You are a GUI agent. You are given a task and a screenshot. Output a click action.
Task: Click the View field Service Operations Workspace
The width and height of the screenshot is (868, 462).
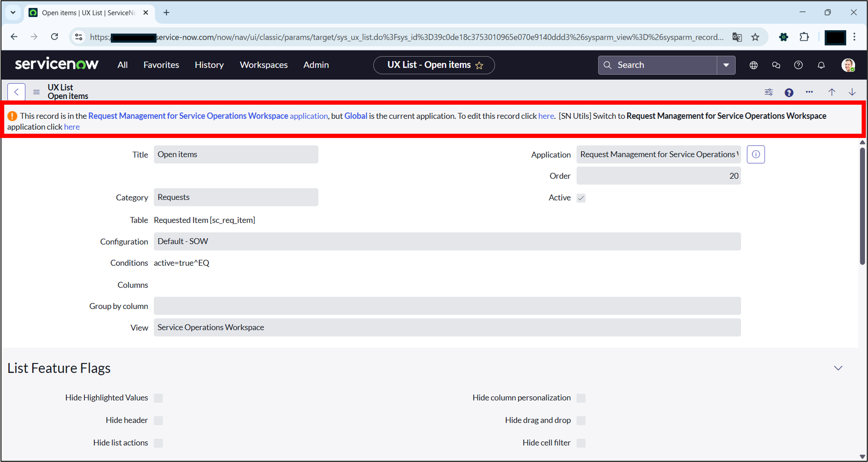(x=447, y=327)
